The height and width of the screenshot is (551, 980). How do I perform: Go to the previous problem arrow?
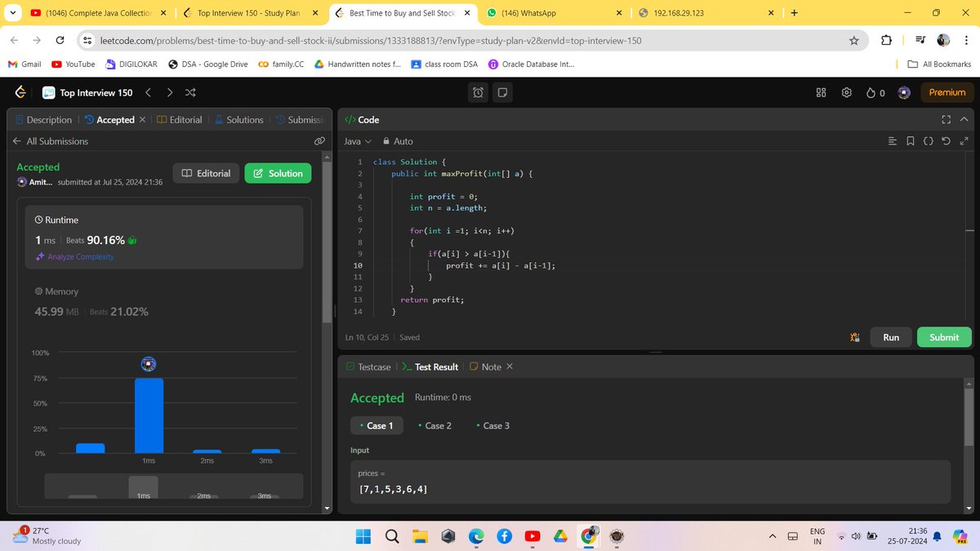[x=148, y=92]
